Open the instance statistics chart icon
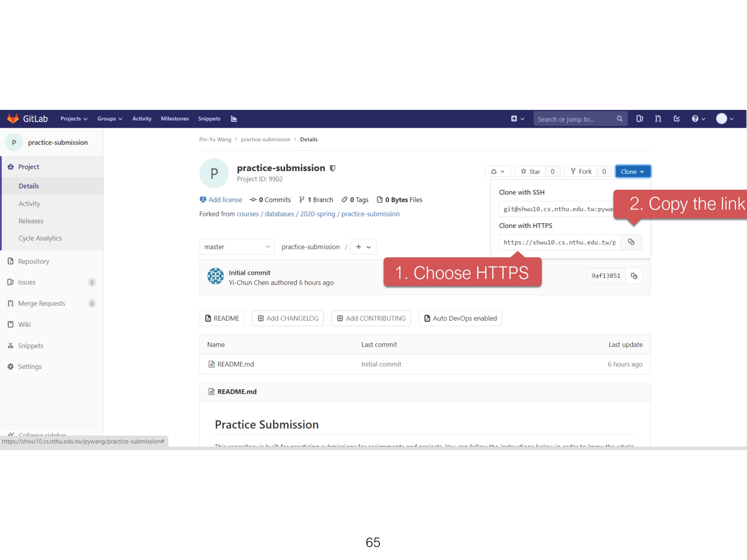747x560 pixels. [234, 119]
